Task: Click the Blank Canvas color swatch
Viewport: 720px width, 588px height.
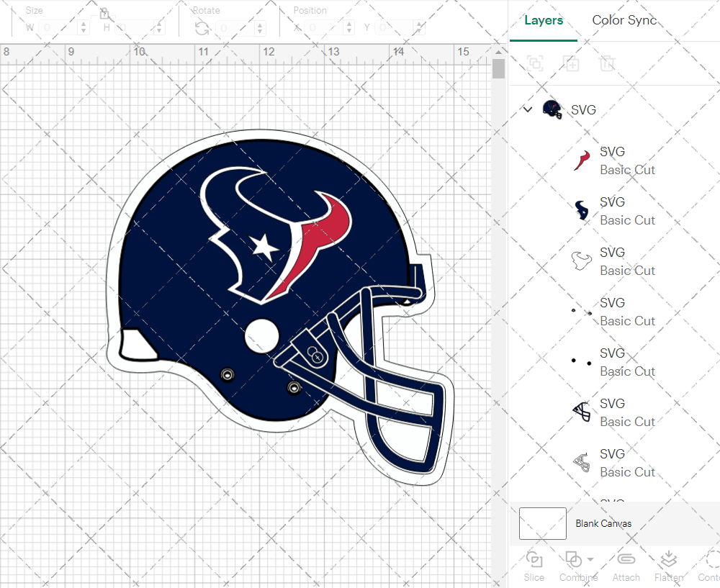Action: click(543, 523)
